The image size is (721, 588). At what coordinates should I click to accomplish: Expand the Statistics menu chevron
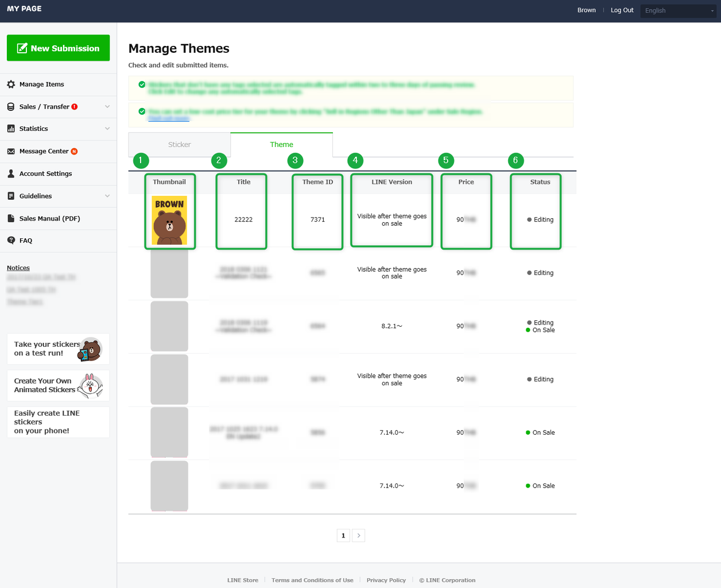pos(107,129)
